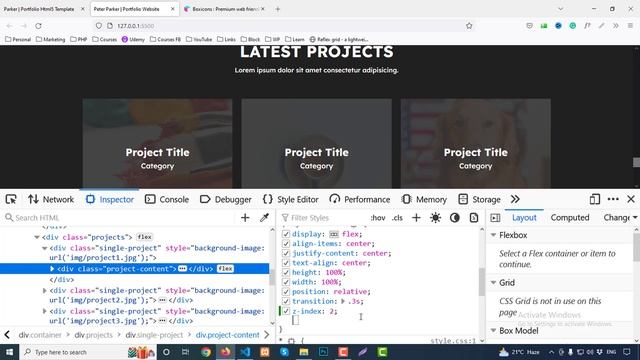Toggle the .cls class panel
Screen dimensions: 640x360
tap(397, 218)
